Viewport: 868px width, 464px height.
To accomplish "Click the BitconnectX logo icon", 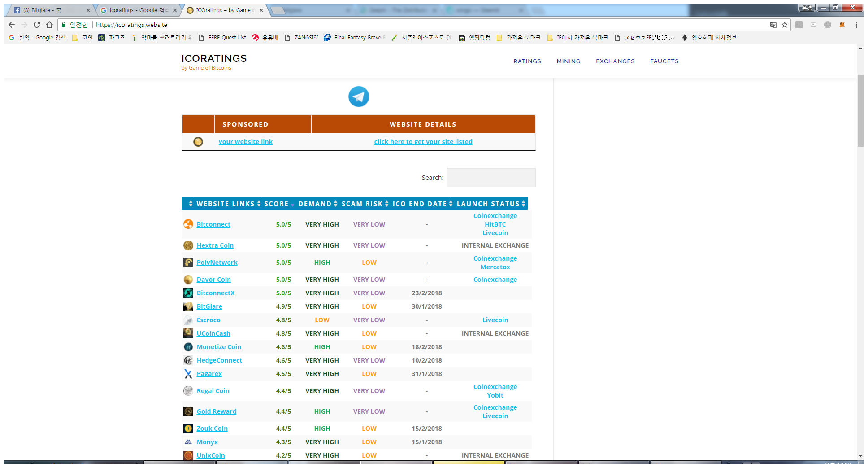I will (x=188, y=293).
